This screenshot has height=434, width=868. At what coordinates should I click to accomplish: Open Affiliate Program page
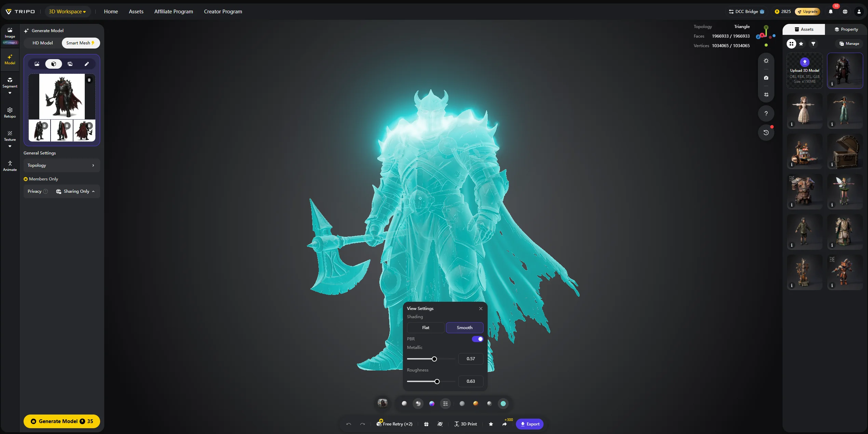[x=174, y=12]
